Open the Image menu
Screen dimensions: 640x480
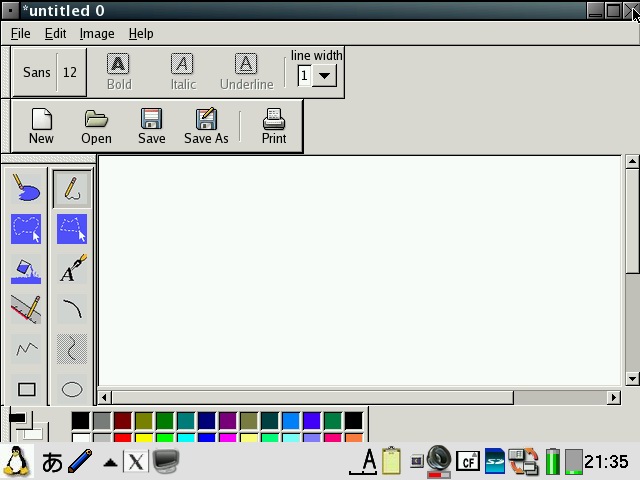click(97, 33)
